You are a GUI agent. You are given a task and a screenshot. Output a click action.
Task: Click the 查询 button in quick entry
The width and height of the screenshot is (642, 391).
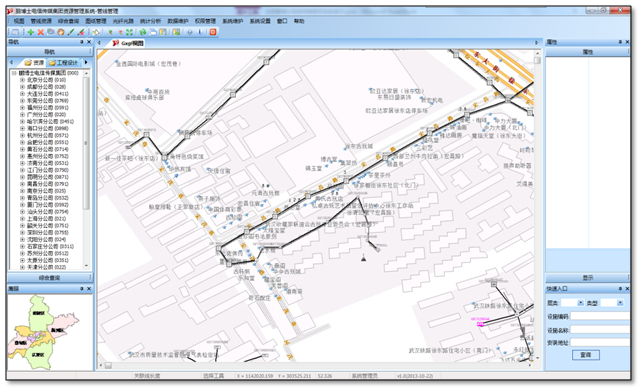coord(585,355)
